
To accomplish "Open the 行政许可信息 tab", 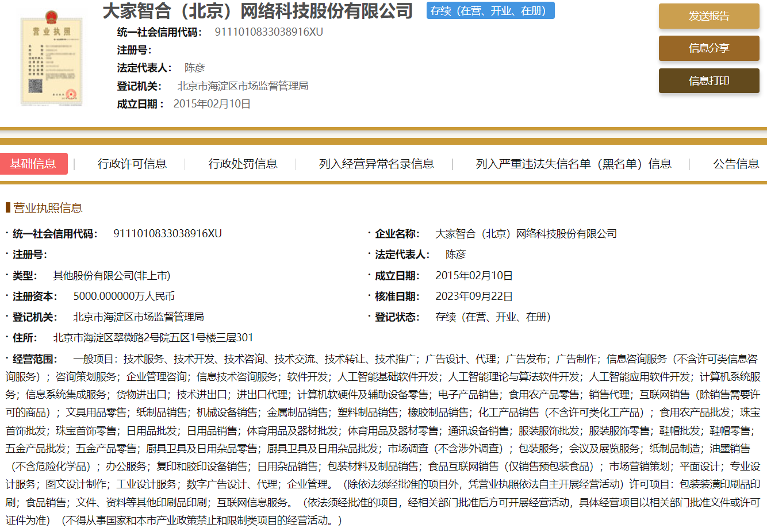I will point(132,164).
